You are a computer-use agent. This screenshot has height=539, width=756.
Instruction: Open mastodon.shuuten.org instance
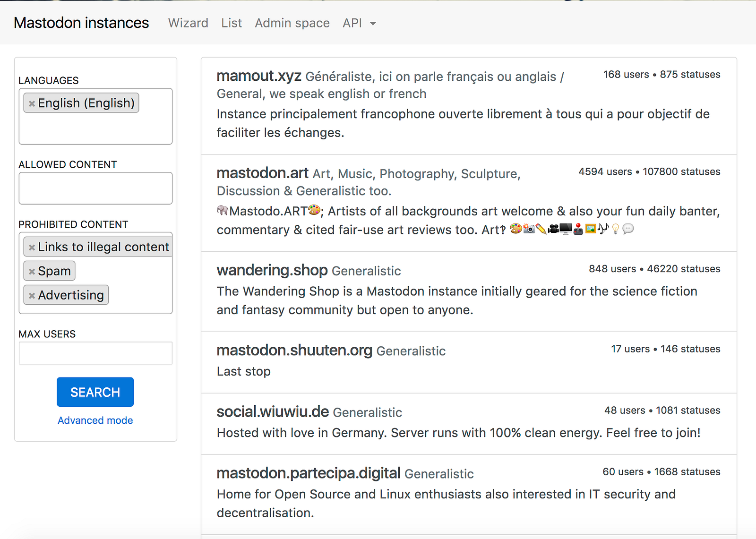click(x=294, y=351)
